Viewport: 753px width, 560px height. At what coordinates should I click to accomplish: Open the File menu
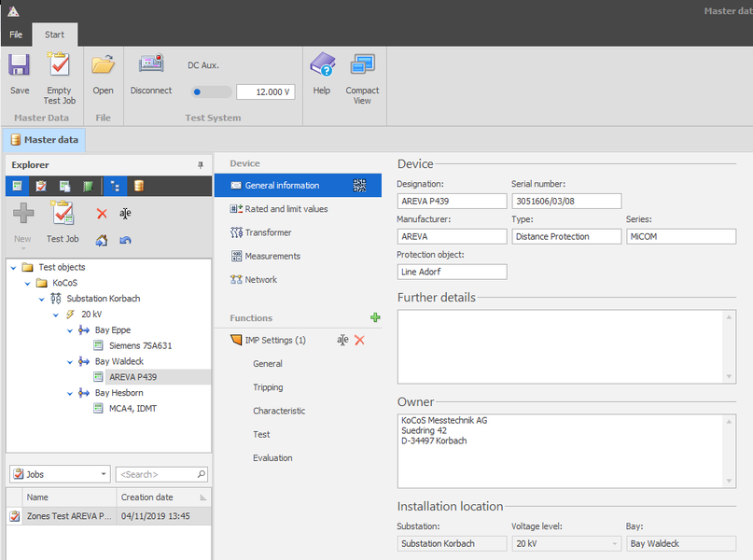(x=16, y=35)
